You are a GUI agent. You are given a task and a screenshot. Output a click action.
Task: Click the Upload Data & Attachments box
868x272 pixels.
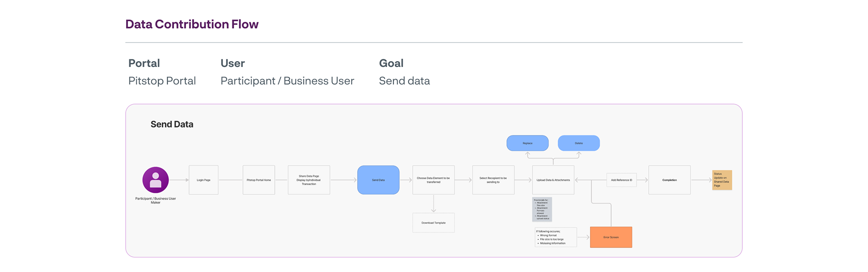553,180
